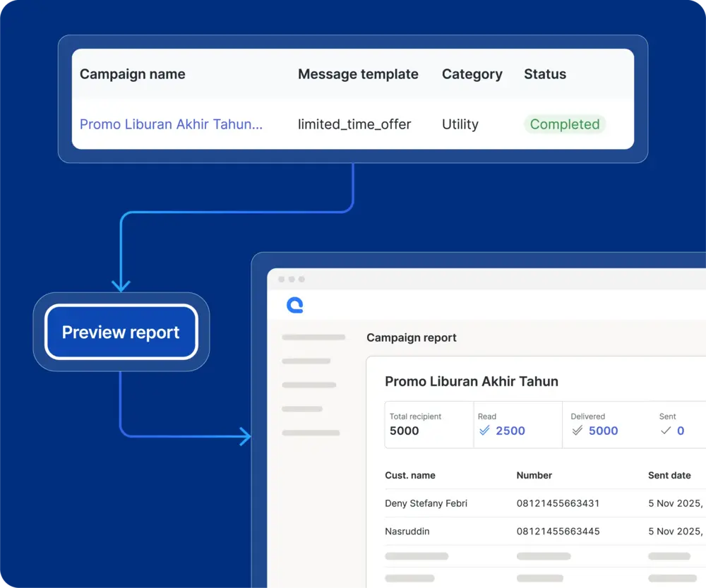
Task: Click the blue app logo icon
Action: tap(295, 305)
